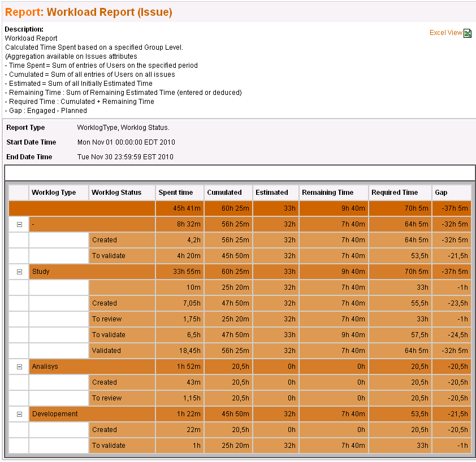Collapse the '-' worklog type group
The width and height of the screenshot is (476, 462).
point(19,224)
